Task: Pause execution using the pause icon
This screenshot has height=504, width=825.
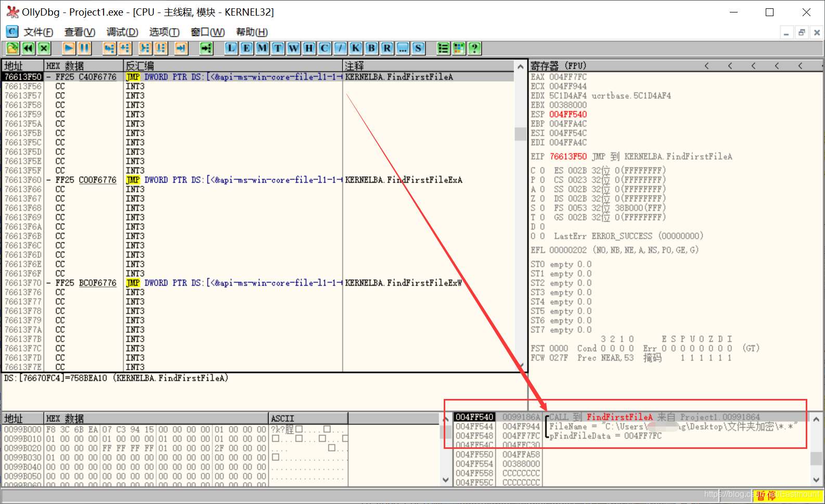Action: [x=84, y=48]
